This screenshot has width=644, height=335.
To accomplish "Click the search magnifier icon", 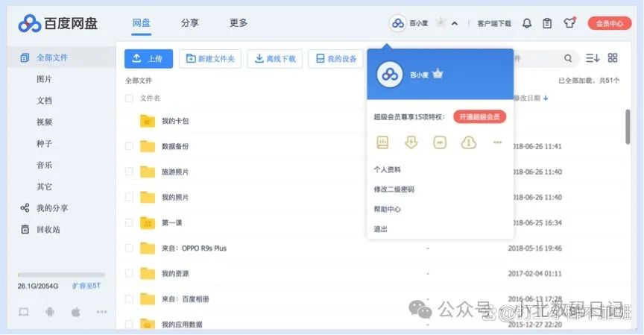I will 568,58.
